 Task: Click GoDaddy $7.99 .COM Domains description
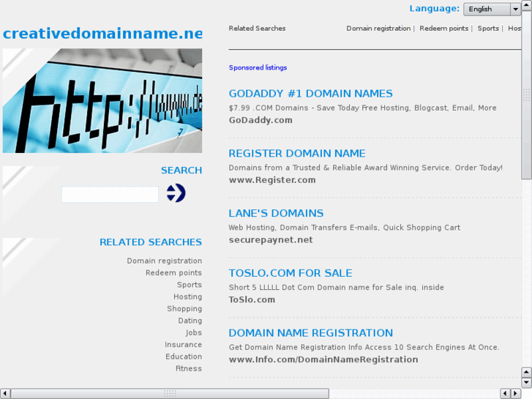click(362, 108)
